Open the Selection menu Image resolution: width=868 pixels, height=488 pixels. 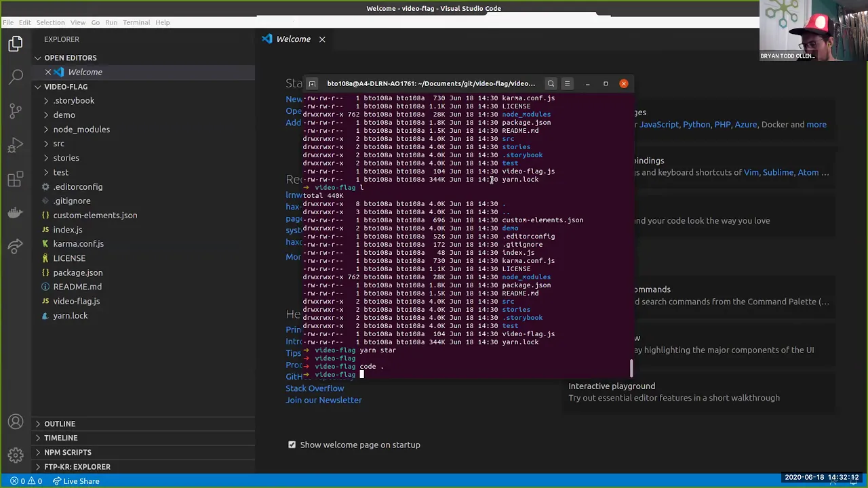coord(50,22)
